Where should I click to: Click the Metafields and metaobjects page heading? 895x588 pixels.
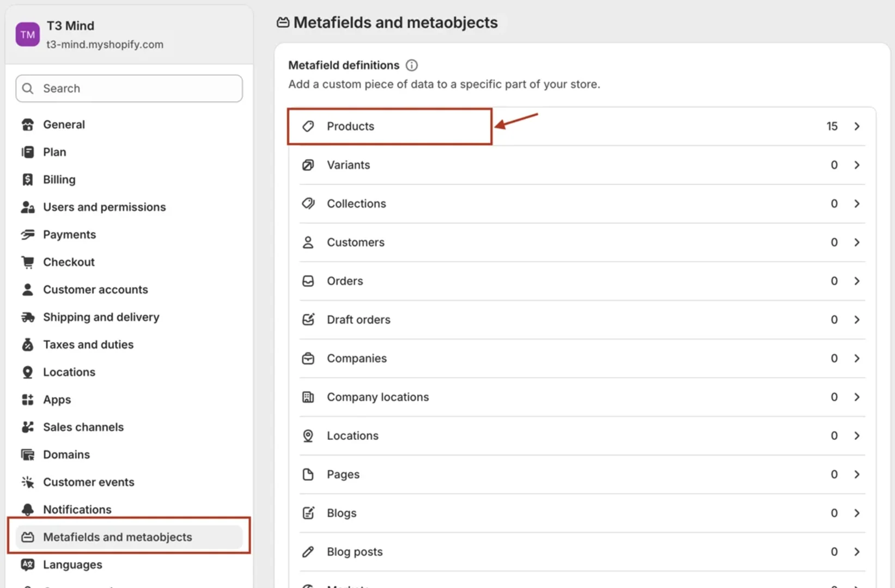tap(395, 22)
